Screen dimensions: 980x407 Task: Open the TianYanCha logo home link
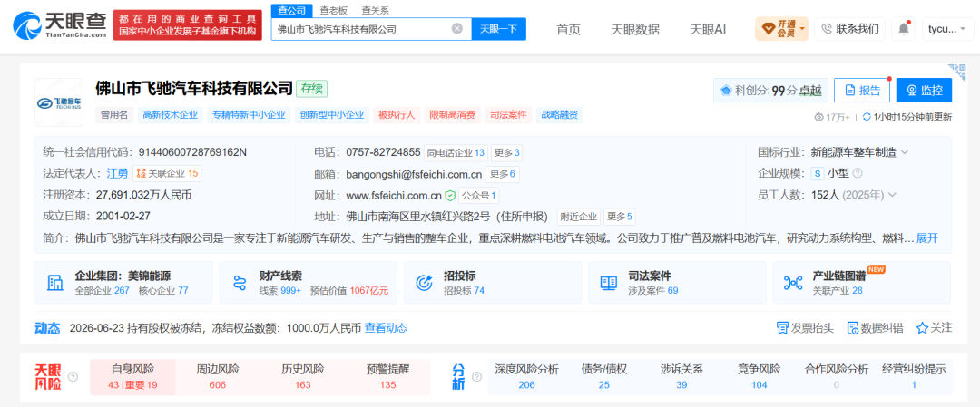click(x=59, y=26)
